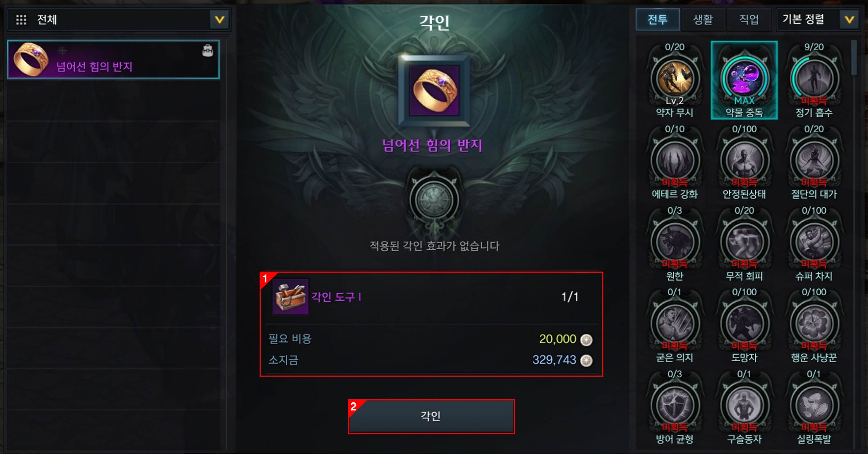
Task: Pick the 행운 사냥꾼 clover icon
Action: pyautogui.click(x=814, y=324)
